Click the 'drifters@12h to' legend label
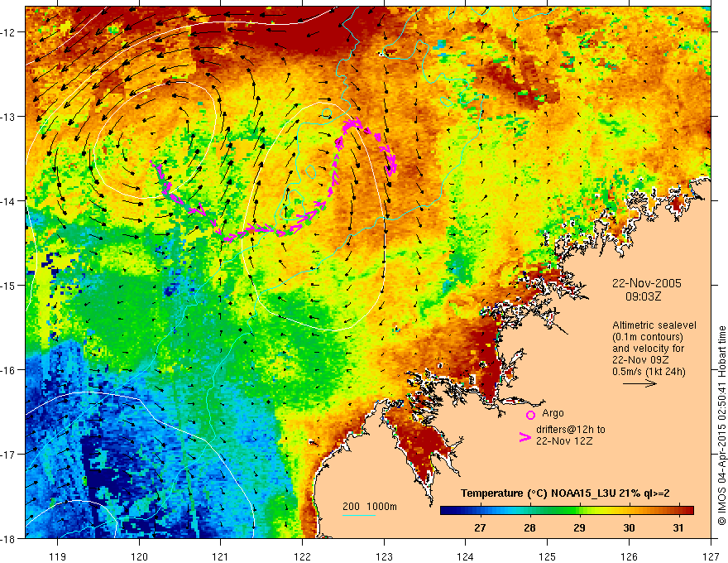Viewport: 728px width, 563px height. coord(571,430)
